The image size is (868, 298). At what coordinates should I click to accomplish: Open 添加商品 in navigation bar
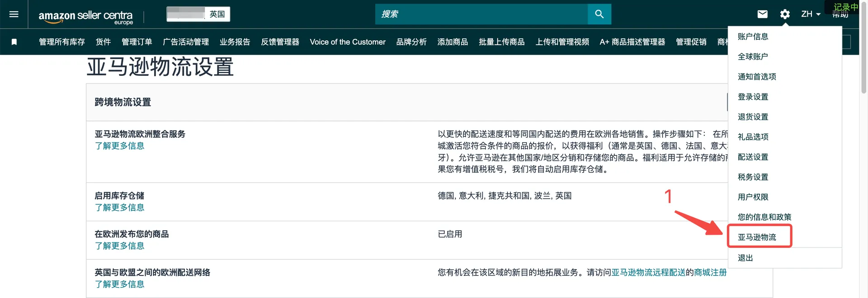coord(453,42)
